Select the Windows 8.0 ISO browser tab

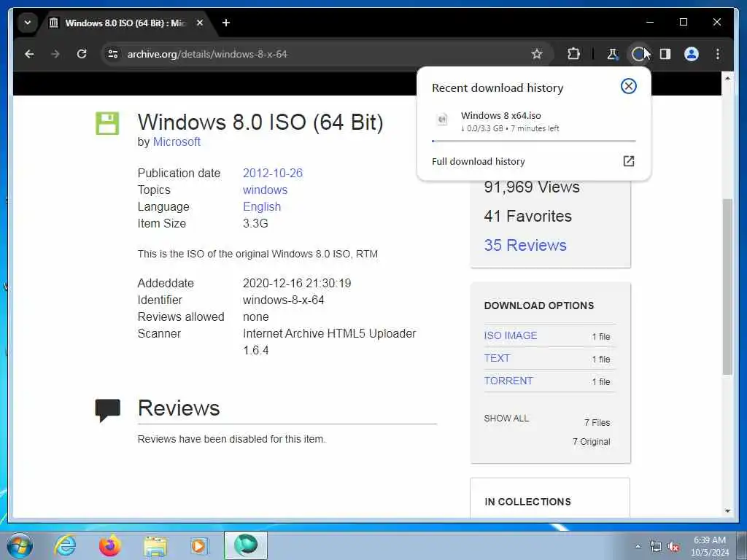tap(126, 23)
